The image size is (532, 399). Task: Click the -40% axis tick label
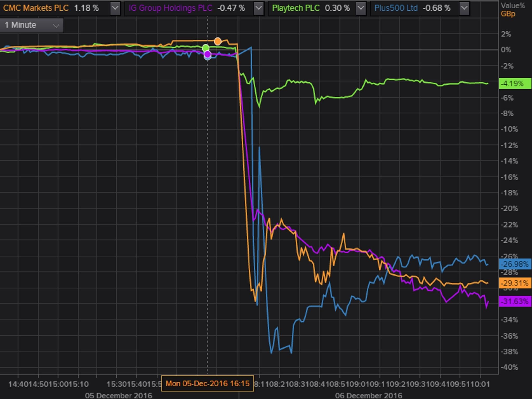point(509,367)
